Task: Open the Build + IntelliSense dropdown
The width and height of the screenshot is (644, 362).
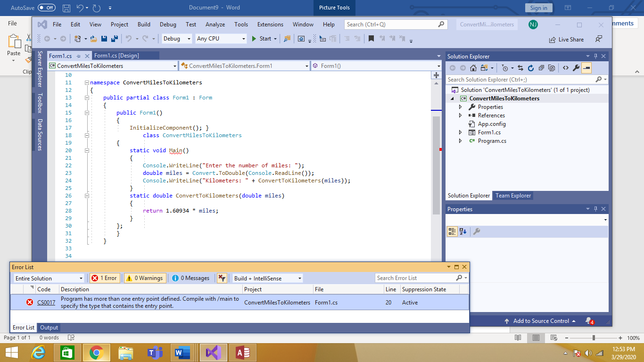Action: point(268,278)
